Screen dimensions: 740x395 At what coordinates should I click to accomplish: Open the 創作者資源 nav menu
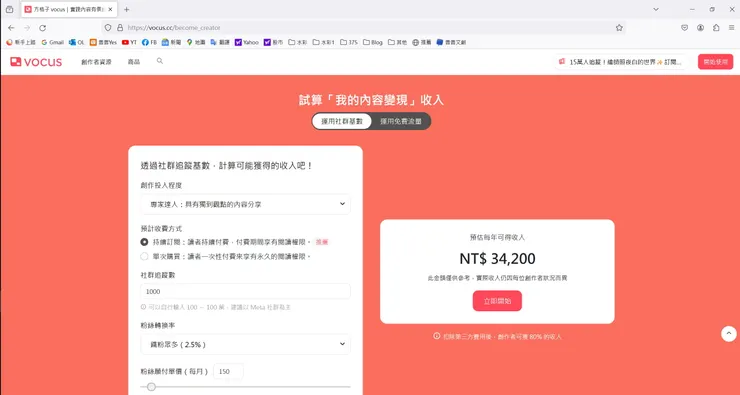click(x=96, y=62)
